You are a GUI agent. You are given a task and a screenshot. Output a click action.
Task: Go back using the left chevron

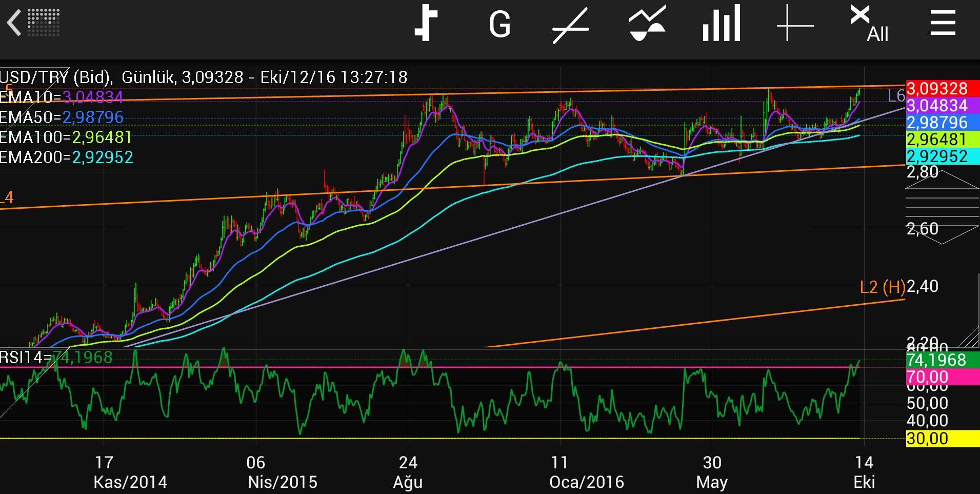pos(14,24)
